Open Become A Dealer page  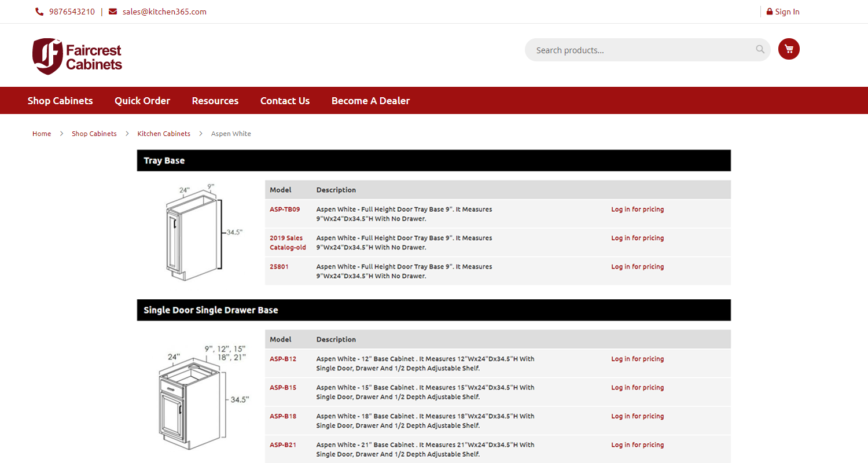(370, 101)
